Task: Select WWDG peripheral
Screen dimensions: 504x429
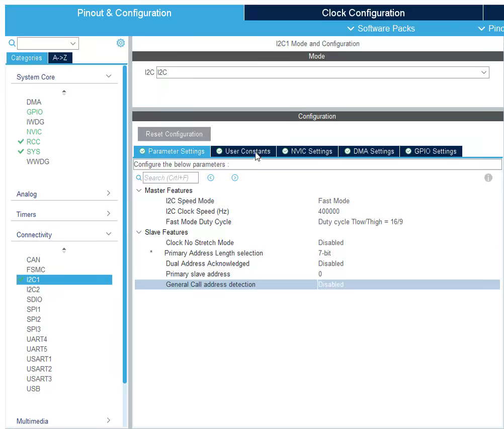Action: (x=38, y=161)
